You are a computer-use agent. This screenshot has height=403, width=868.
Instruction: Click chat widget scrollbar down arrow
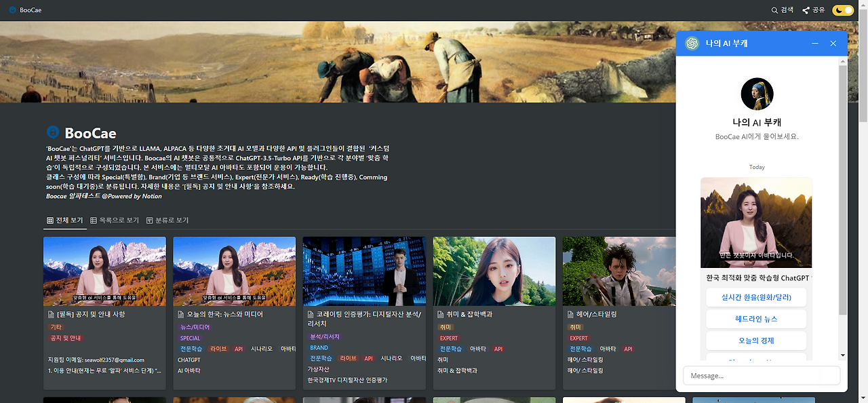(843, 355)
